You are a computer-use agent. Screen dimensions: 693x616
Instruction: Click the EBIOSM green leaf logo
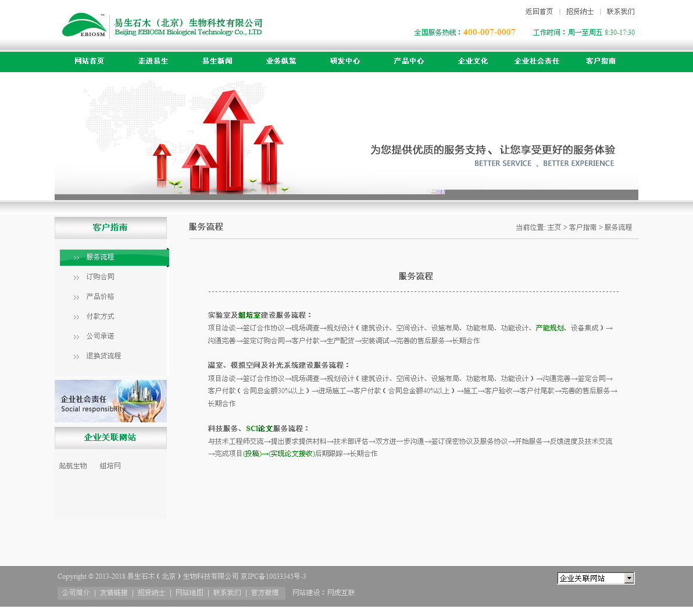click(84, 26)
